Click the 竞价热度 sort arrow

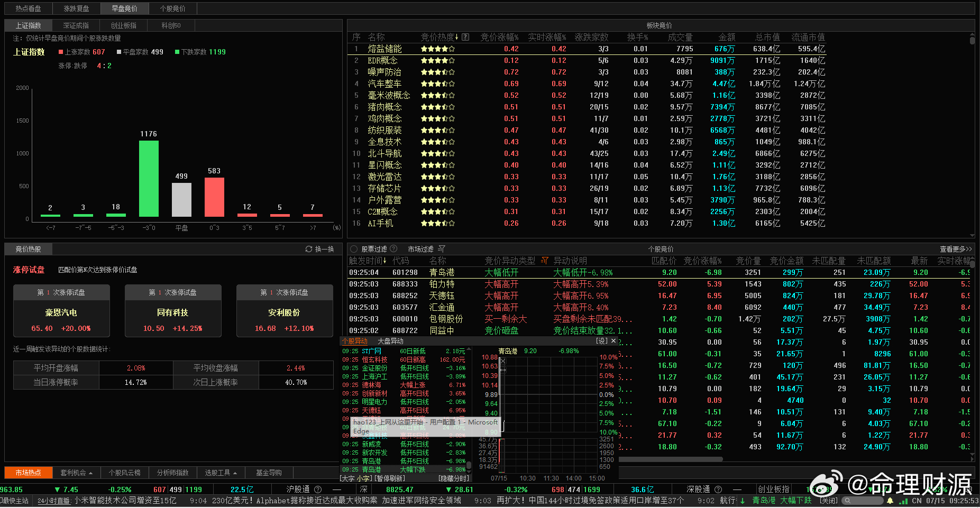pos(457,37)
